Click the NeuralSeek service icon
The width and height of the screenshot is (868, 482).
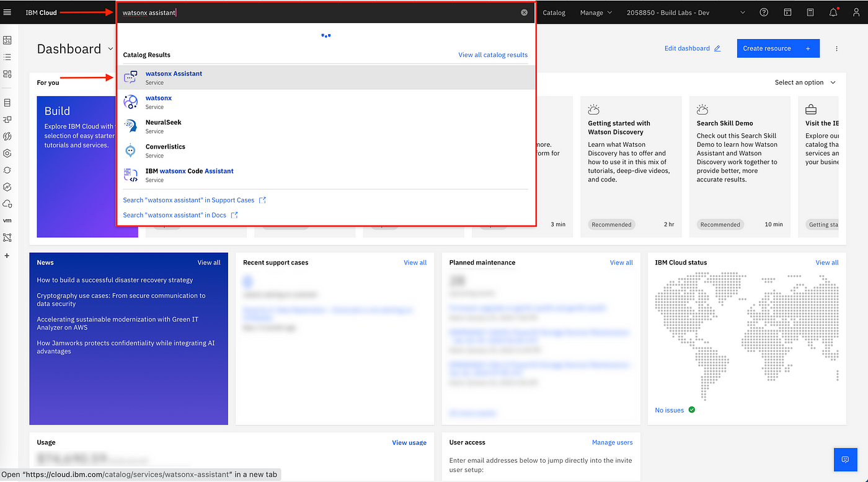coord(130,126)
